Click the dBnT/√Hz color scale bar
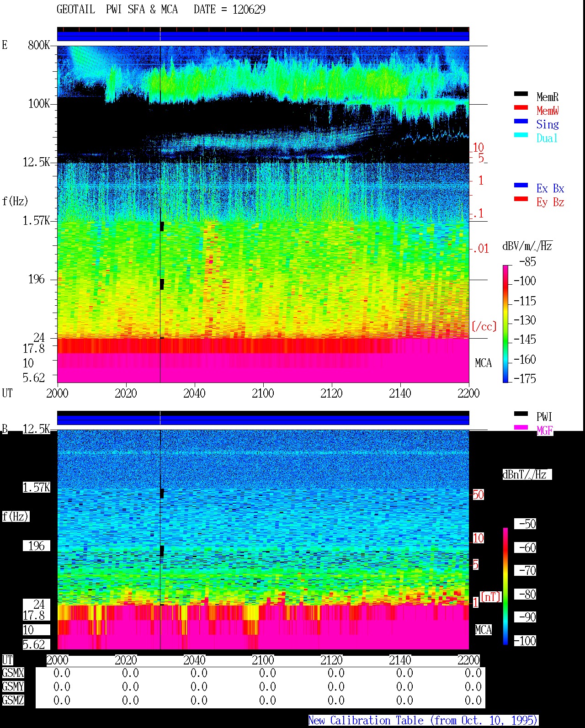585x728 pixels. click(x=505, y=586)
